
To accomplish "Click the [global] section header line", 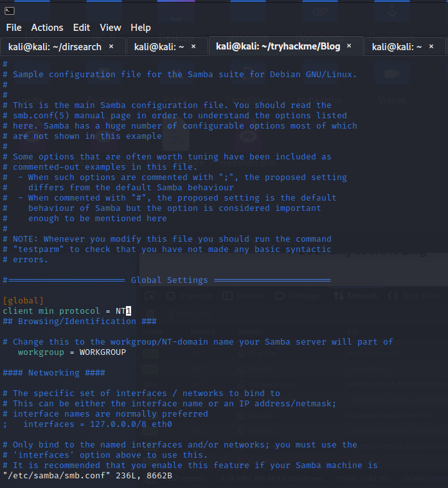I will [x=23, y=301].
